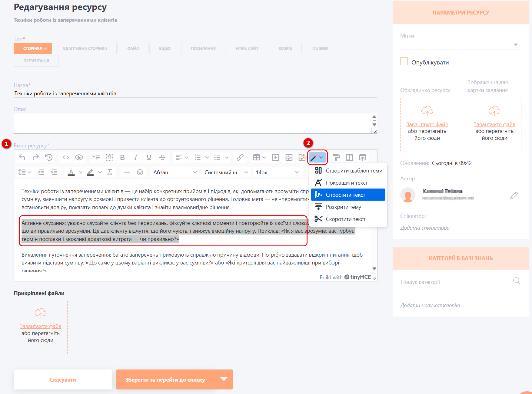Apply strikethrough formatting
The height and width of the screenshot is (394, 532).
pyautogui.click(x=162, y=157)
